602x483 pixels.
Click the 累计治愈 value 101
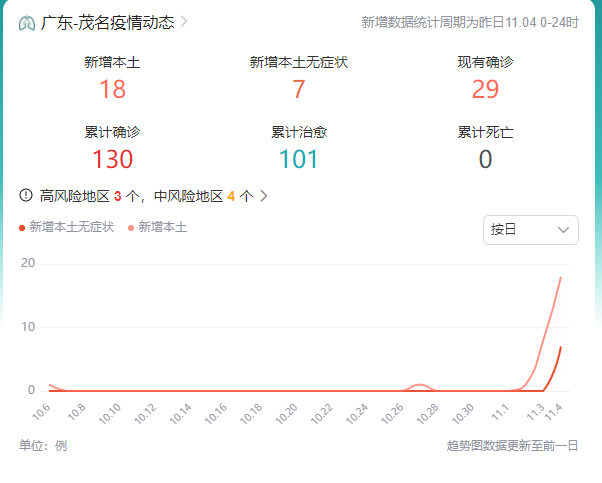pos(298,159)
